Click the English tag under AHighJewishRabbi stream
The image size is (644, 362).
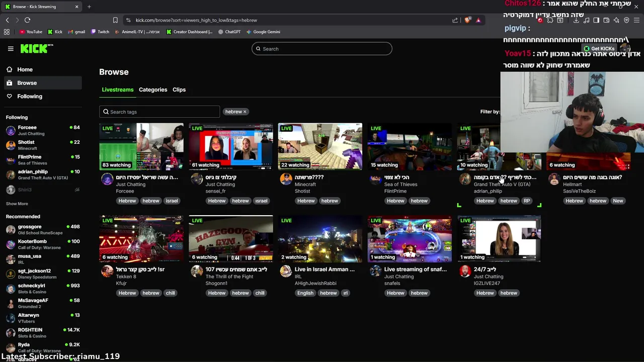[305, 293]
